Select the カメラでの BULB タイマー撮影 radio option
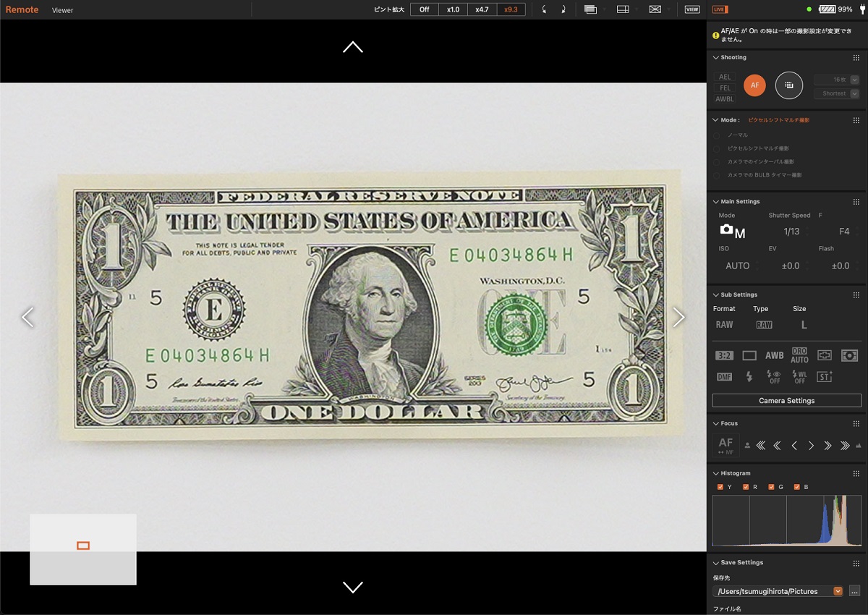868x615 pixels. (x=717, y=175)
